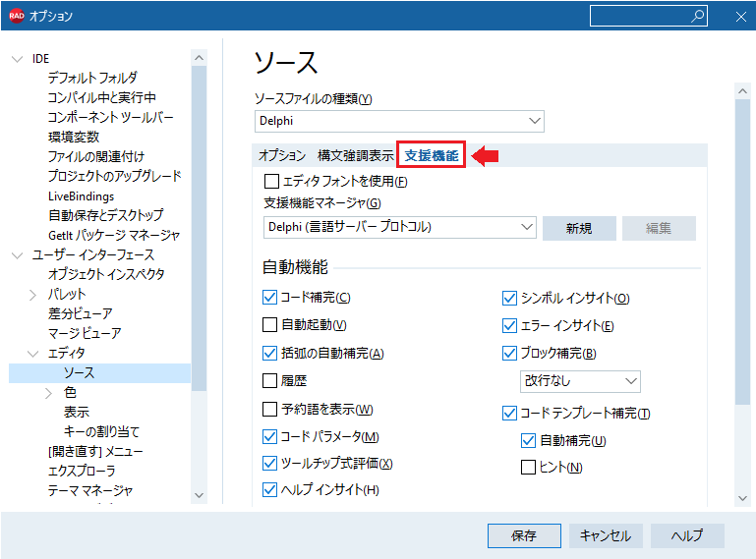Select オブジェクト インスペクタ in tree
The width and height of the screenshot is (756, 559).
(106, 275)
